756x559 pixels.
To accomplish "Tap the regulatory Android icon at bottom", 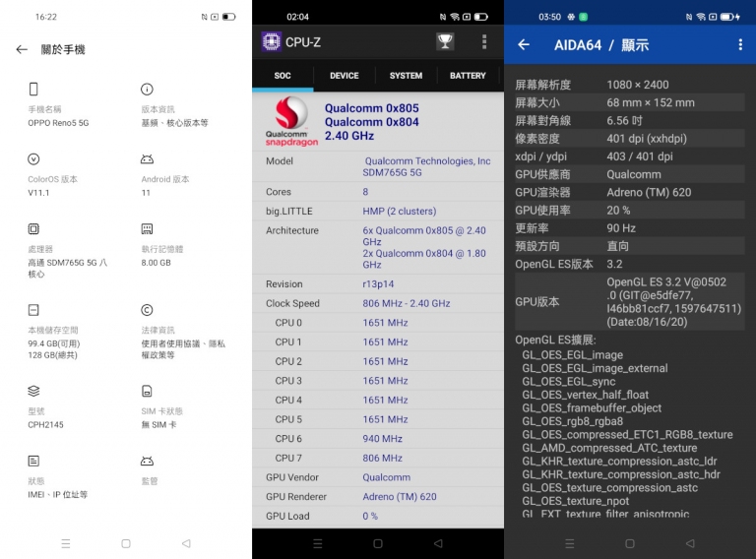I will [147, 462].
